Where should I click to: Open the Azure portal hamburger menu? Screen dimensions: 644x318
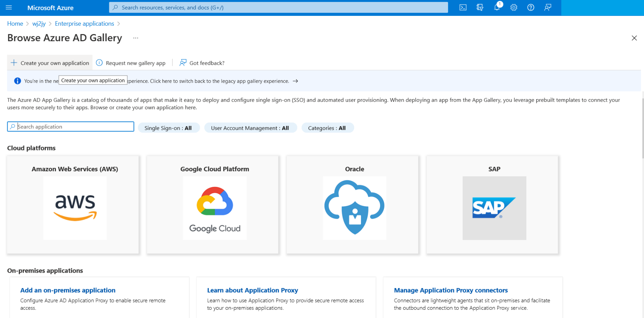9,8
